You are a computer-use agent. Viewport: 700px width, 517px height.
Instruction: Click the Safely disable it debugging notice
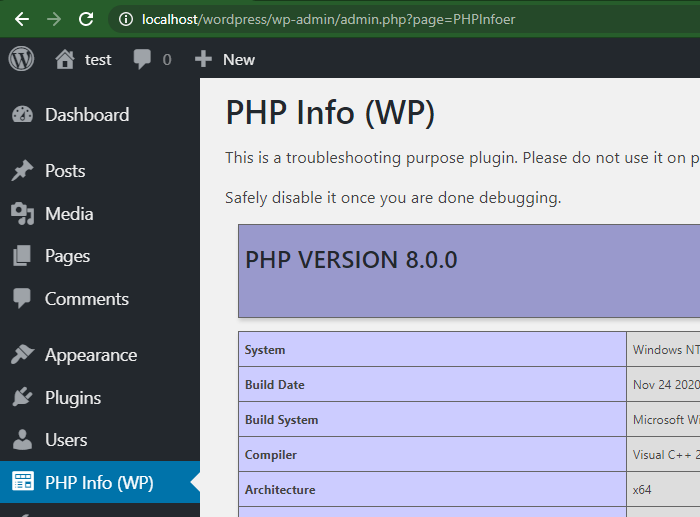pyautogui.click(x=393, y=198)
